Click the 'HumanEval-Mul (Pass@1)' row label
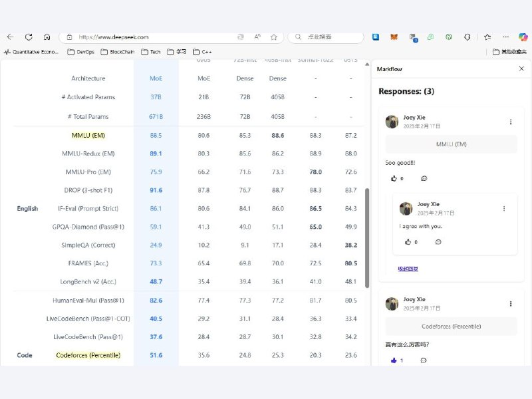The height and width of the screenshot is (399, 532). tap(88, 301)
